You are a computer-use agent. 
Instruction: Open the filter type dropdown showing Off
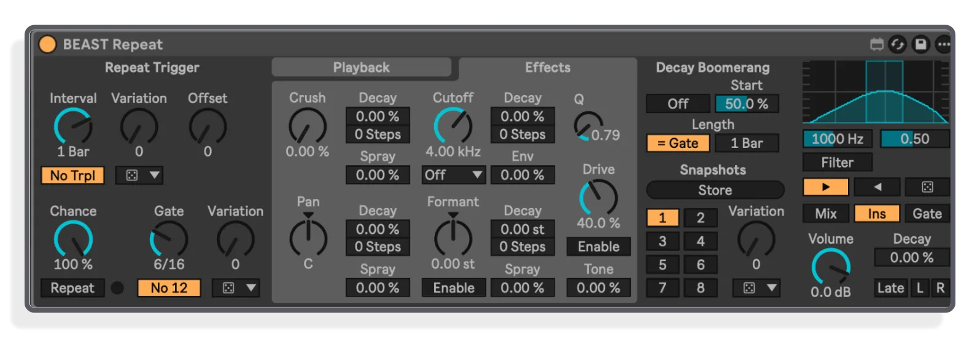pyautogui.click(x=454, y=175)
